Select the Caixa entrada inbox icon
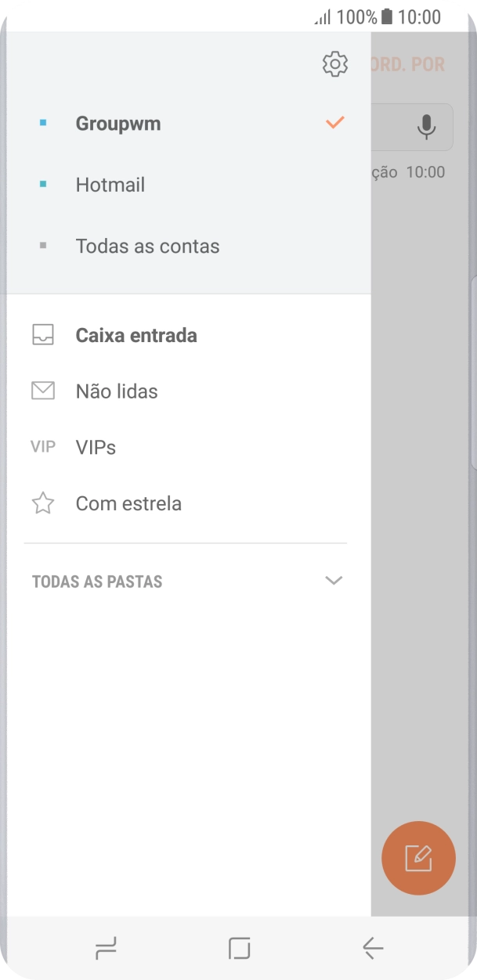Screen dimensions: 477x980 coord(43,334)
